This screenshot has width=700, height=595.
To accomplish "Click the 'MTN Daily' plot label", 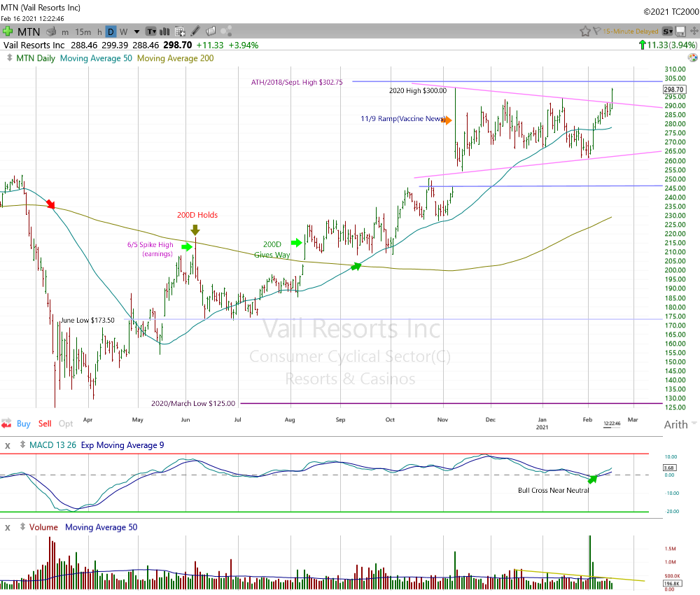I will [36, 58].
